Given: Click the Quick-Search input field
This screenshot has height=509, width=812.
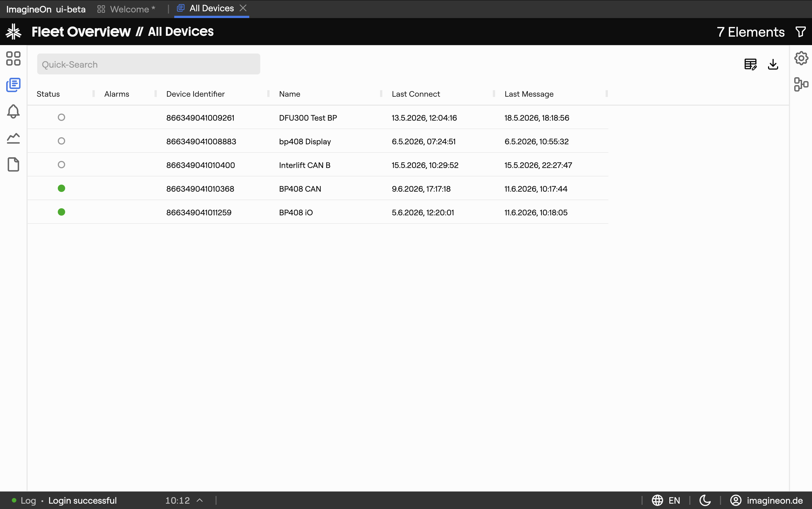Looking at the screenshot, I should 149,64.
